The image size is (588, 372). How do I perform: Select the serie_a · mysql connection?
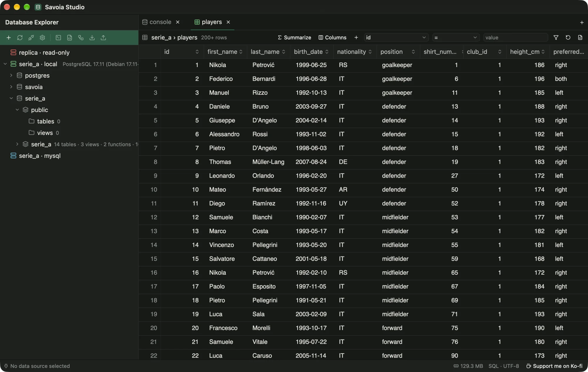[x=40, y=156]
